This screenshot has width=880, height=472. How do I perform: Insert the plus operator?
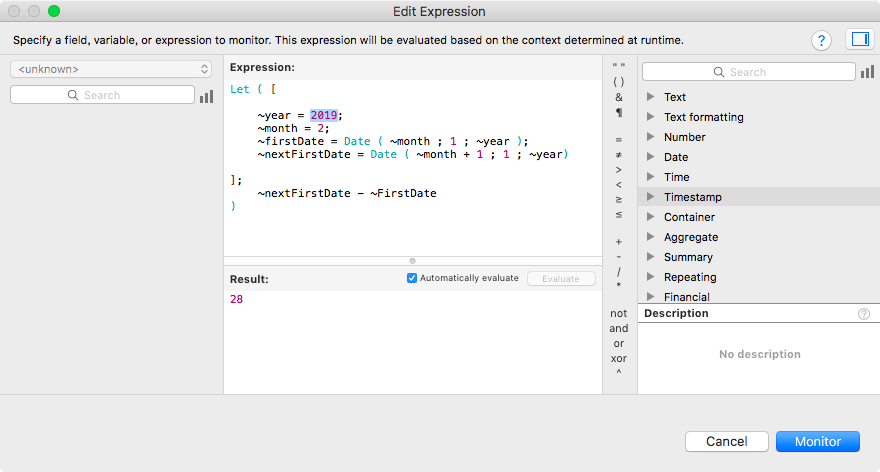pos(618,242)
